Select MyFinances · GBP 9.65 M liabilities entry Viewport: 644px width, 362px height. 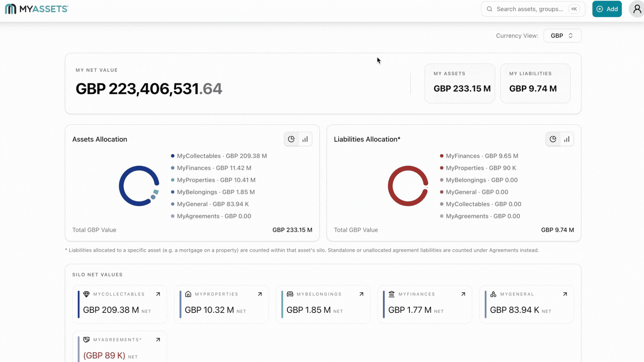point(479,156)
